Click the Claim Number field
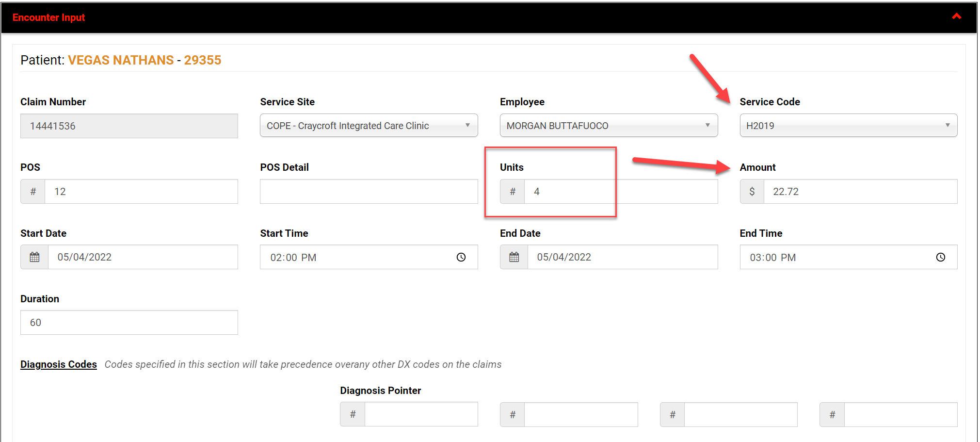980x442 pixels. point(129,126)
